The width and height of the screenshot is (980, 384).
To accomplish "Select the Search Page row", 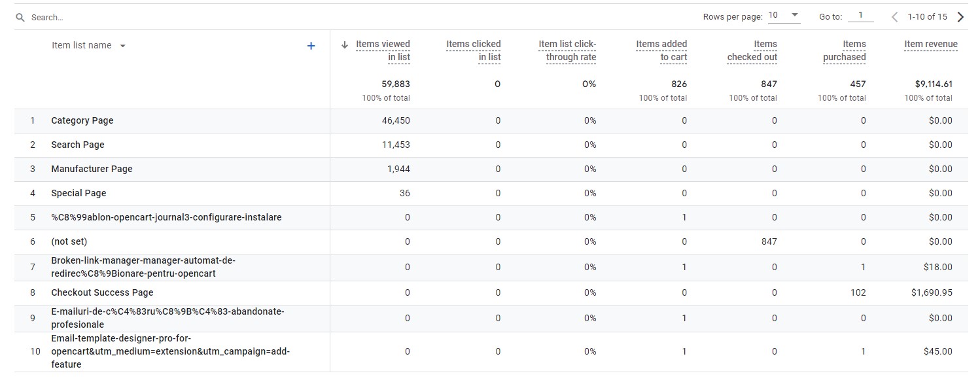I will click(x=491, y=145).
